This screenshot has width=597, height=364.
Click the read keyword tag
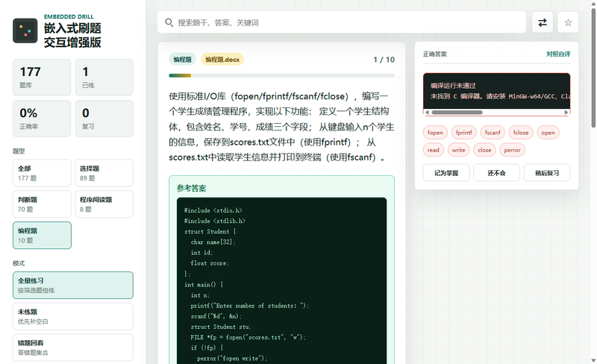(434, 150)
